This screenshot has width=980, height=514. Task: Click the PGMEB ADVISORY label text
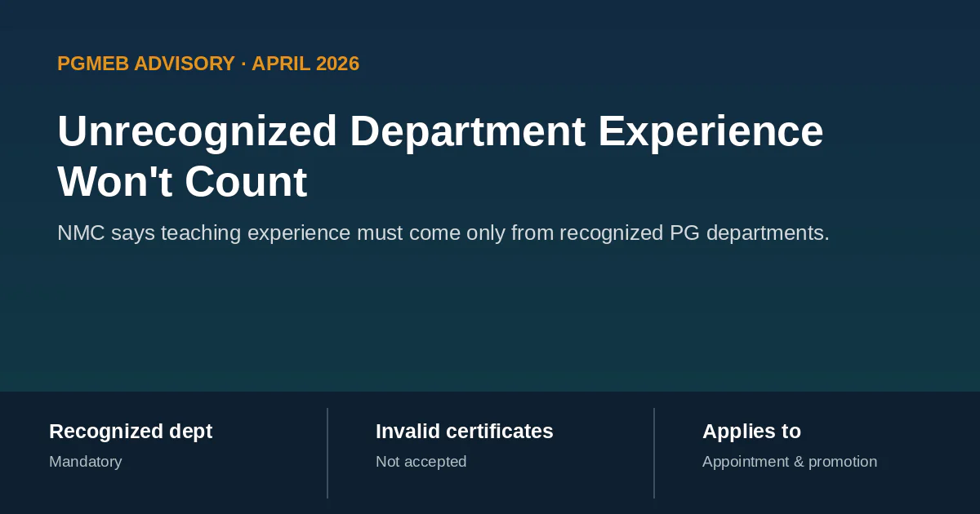point(146,64)
